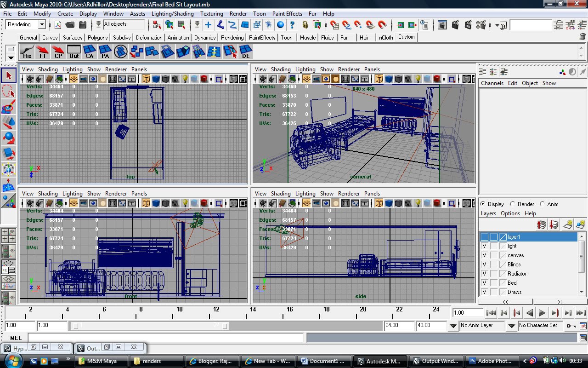
Task: Click the Out shelf button
Action: (x=74, y=52)
